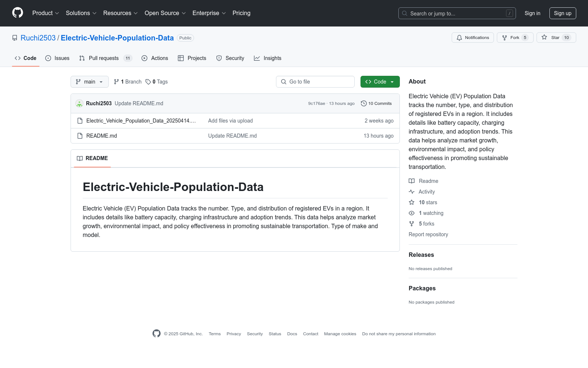
Task: Star this repository
Action: click(556, 38)
